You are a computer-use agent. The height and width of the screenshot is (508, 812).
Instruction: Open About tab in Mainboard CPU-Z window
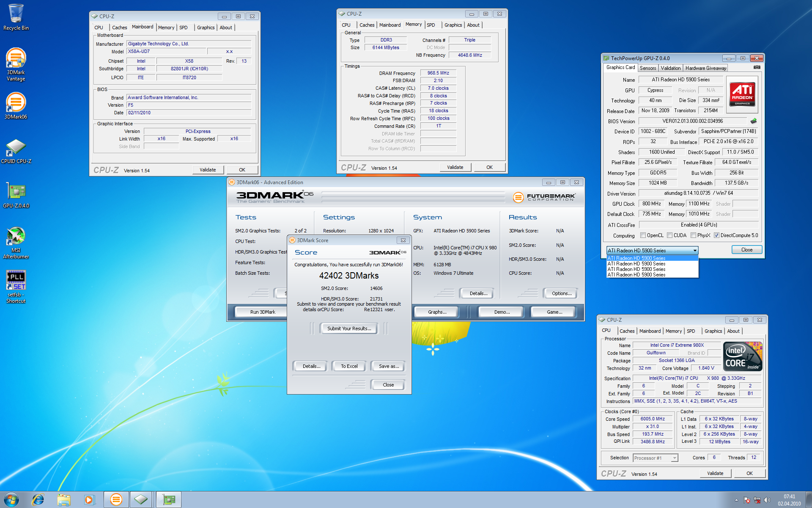pos(226,28)
